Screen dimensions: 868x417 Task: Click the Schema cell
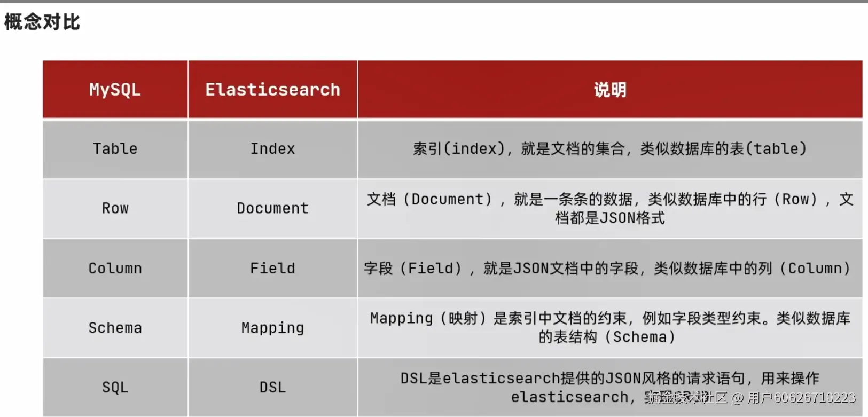point(115,328)
